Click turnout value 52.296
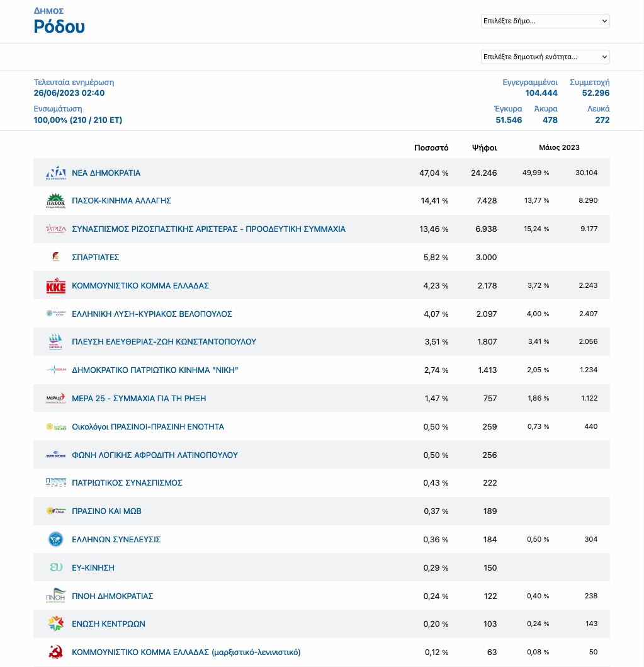Image resolution: width=644 pixels, height=667 pixels. [x=596, y=93]
